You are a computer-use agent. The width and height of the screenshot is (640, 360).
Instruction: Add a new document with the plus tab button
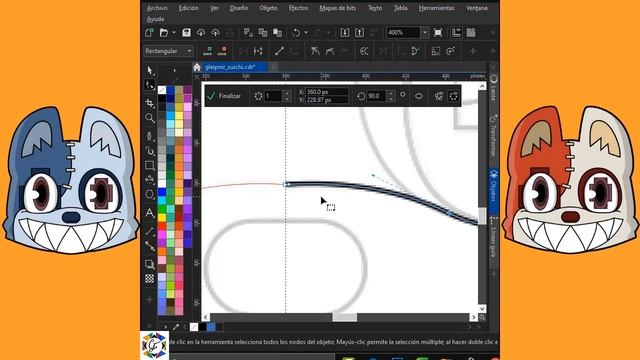[273, 67]
